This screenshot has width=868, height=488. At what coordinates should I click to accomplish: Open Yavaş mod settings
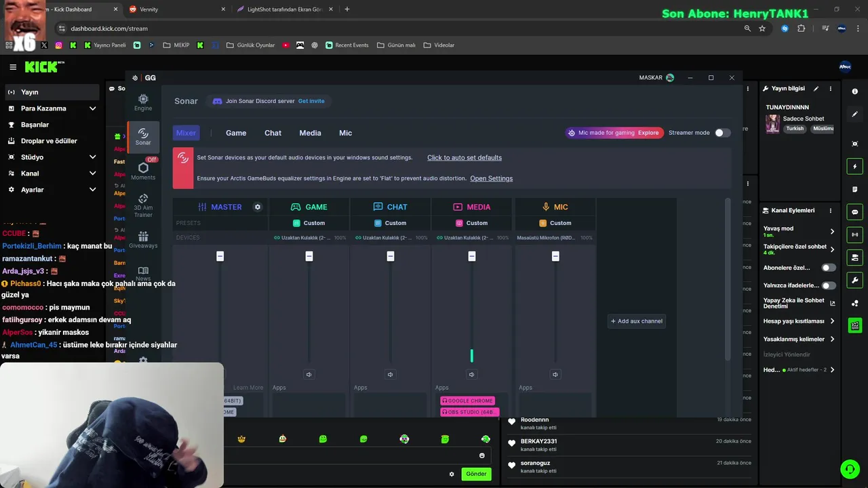(x=799, y=231)
